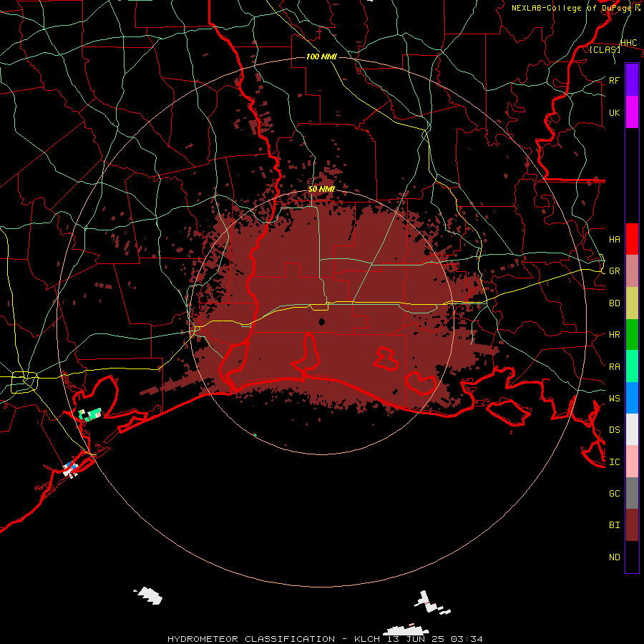Click the HA red legend swatch
Image resolution: width=644 pixels, height=644 pixels.
click(x=632, y=239)
